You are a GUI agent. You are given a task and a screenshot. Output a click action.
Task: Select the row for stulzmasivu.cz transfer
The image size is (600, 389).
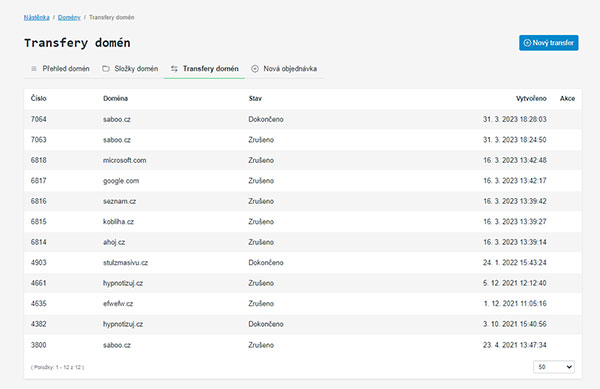(303, 263)
